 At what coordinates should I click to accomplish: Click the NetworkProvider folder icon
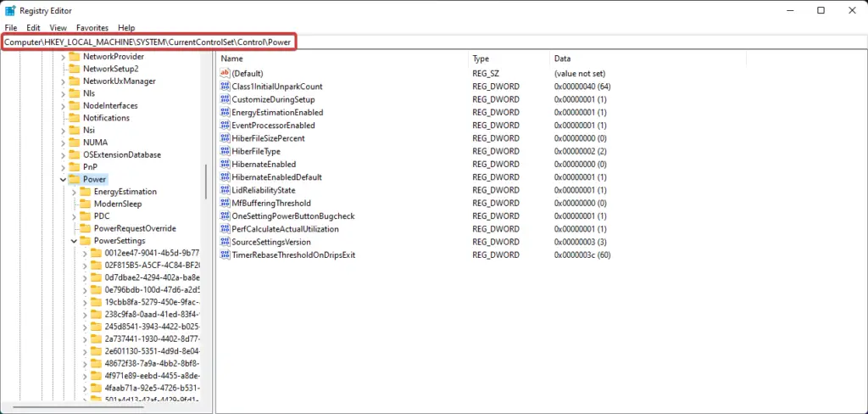(75, 57)
